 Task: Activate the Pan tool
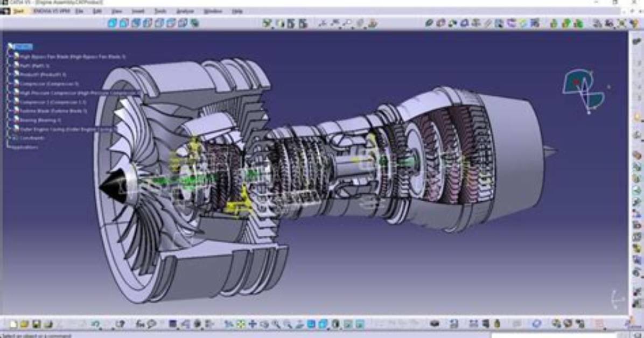252,325
